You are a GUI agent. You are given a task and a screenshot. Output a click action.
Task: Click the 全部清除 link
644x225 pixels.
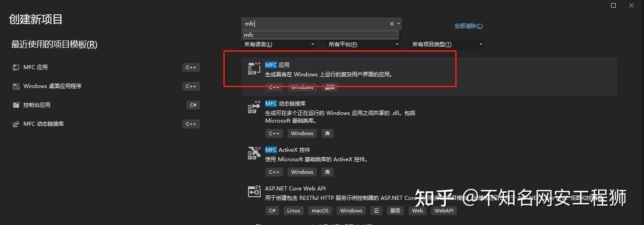coord(468,26)
